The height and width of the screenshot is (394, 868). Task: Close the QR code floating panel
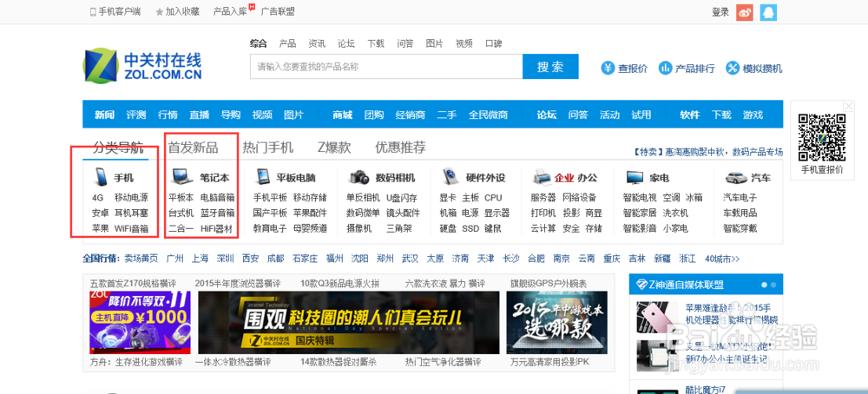[x=849, y=106]
